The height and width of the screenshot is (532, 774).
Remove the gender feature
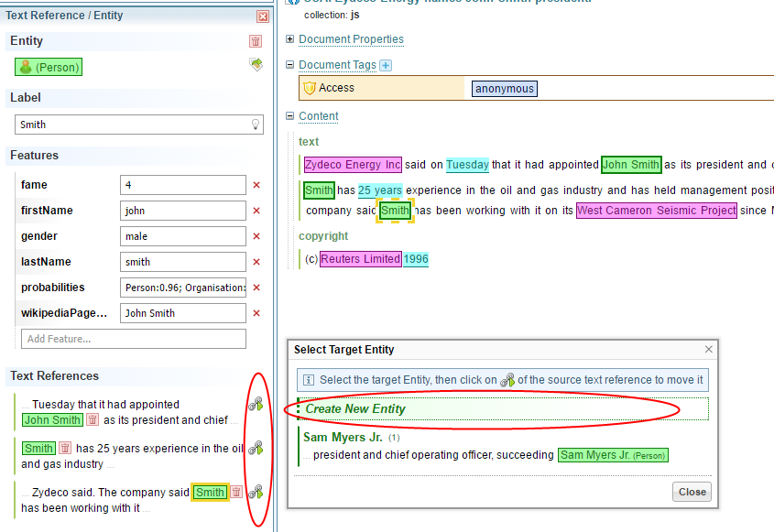pyautogui.click(x=256, y=236)
